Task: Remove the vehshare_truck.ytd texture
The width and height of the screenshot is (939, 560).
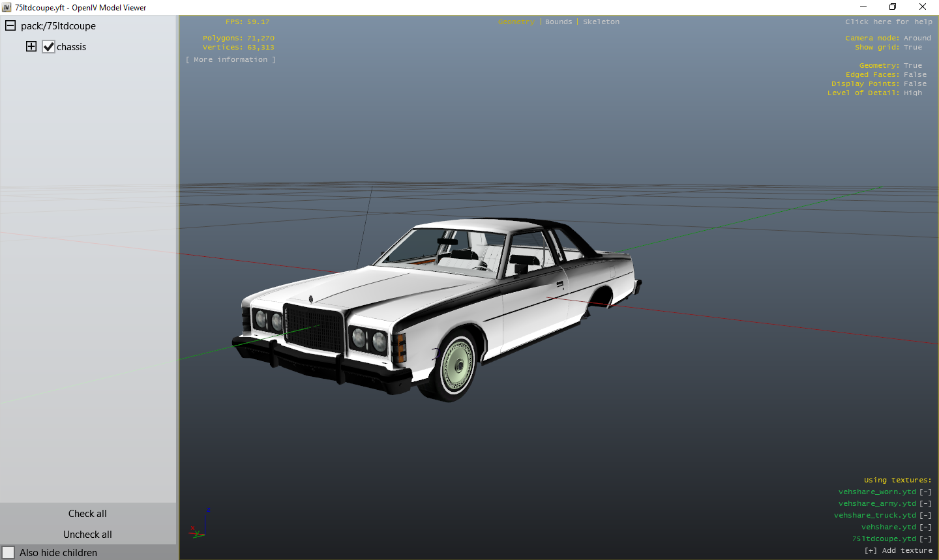Action: pos(925,514)
